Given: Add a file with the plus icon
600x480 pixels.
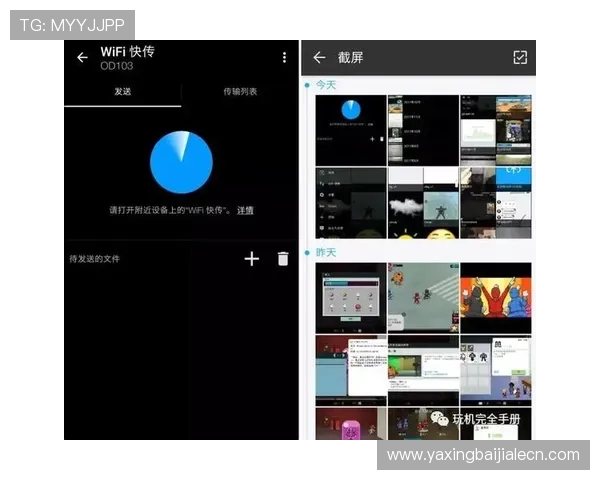Looking at the screenshot, I should (251, 259).
